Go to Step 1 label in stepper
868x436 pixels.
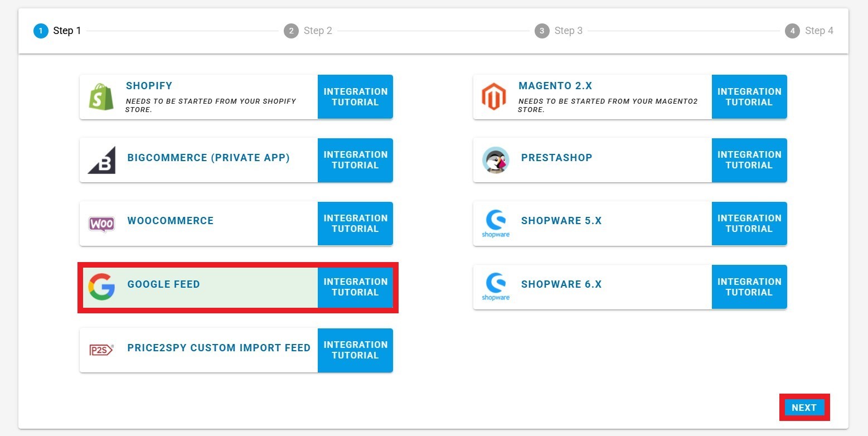click(x=67, y=31)
